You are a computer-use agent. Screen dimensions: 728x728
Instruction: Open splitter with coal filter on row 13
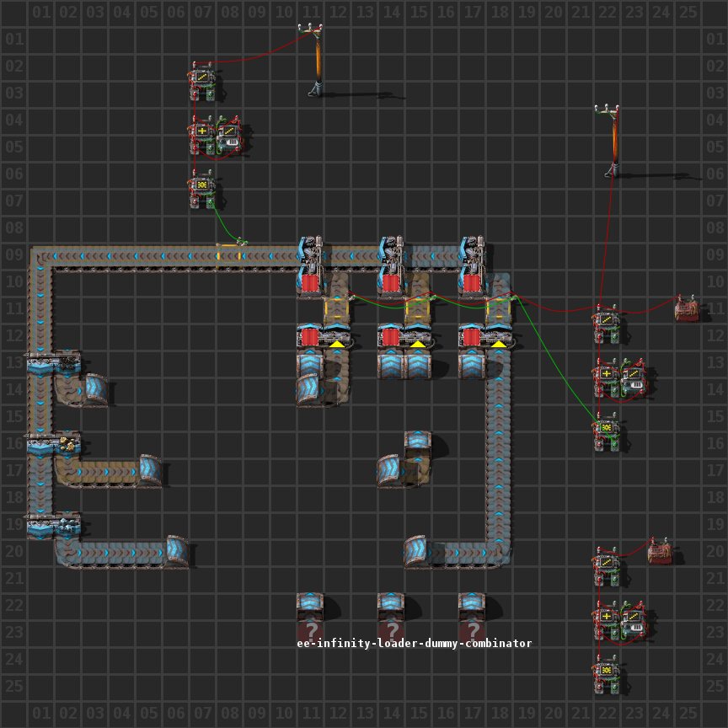coord(54,363)
